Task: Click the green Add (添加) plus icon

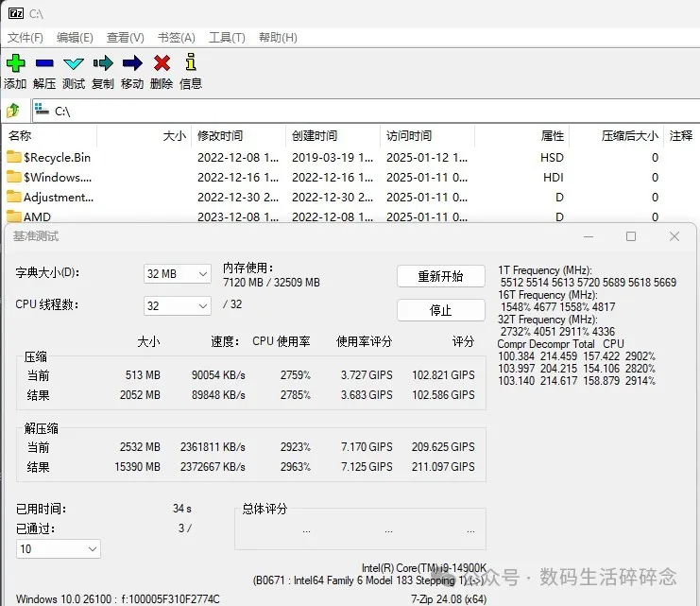Action: (x=16, y=63)
